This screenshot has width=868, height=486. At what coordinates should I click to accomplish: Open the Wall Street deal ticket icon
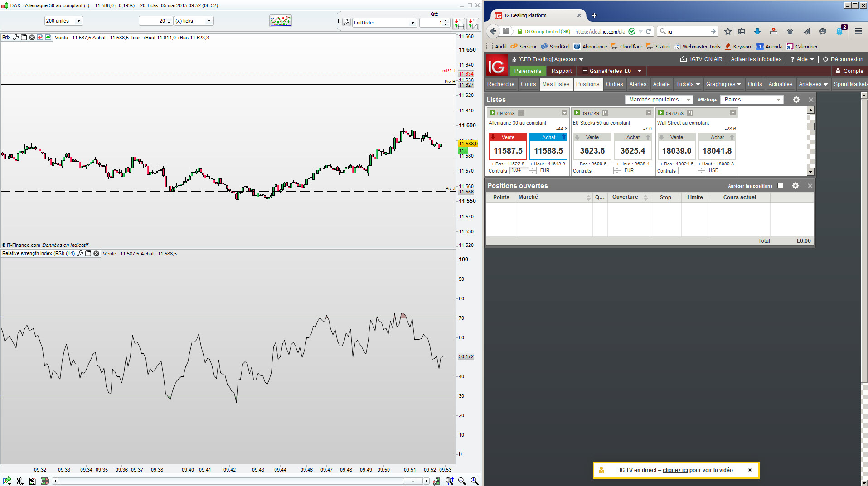689,113
